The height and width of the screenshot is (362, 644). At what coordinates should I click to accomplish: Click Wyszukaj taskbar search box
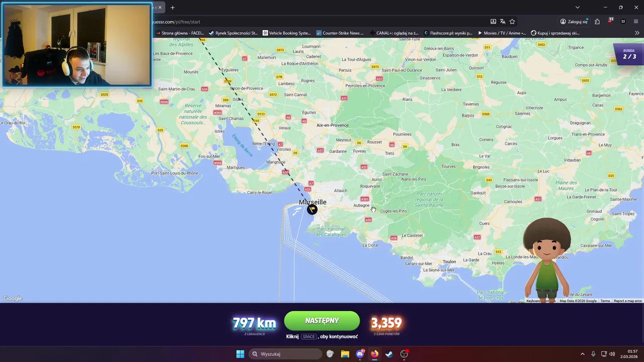pyautogui.click(x=286, y=354)
